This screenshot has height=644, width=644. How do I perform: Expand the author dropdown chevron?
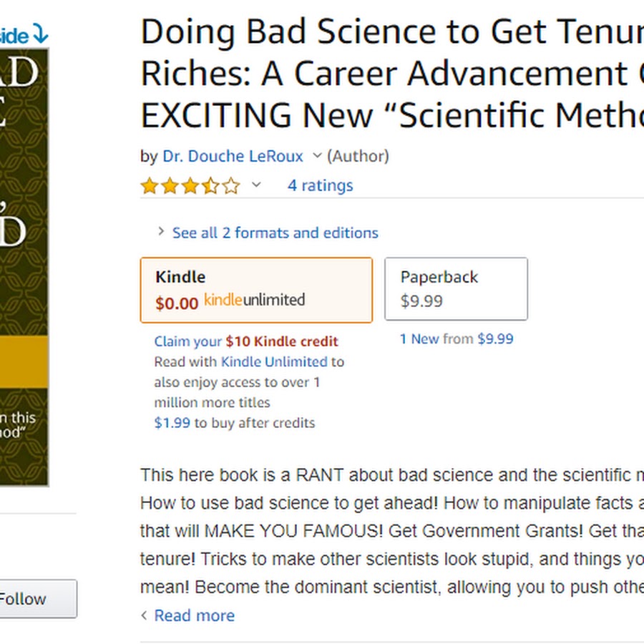317,156
